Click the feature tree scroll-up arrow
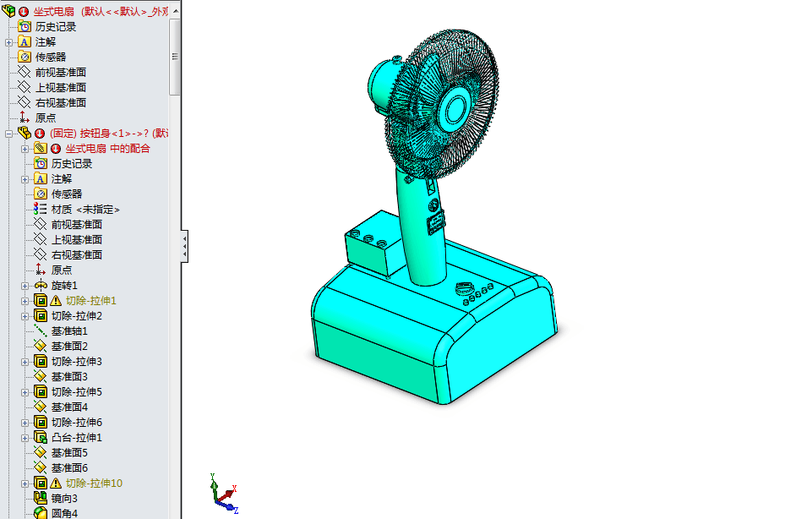Screen dimensions: 812x519 pos(176,10)
